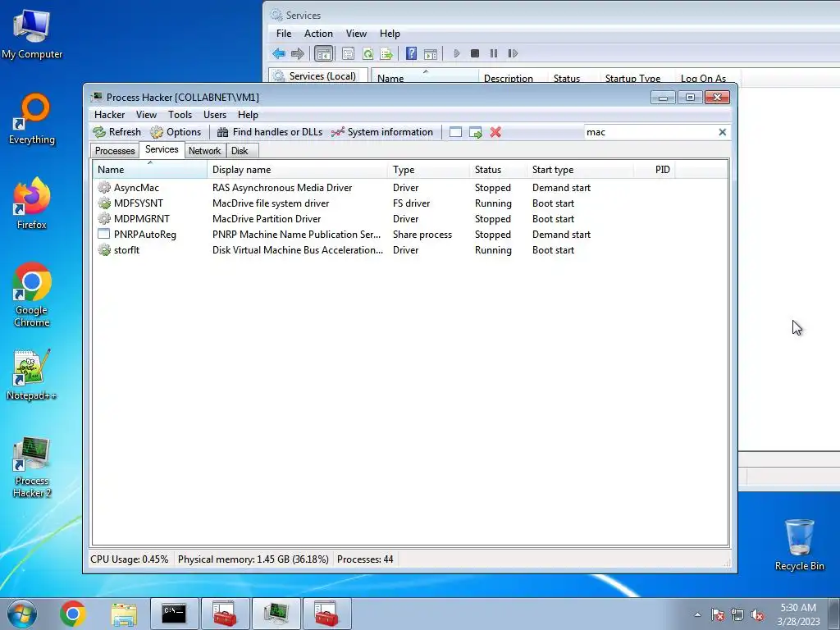Click 'Share process' type cell
Viewport: 840px width, 630px height.
[422, 234]
